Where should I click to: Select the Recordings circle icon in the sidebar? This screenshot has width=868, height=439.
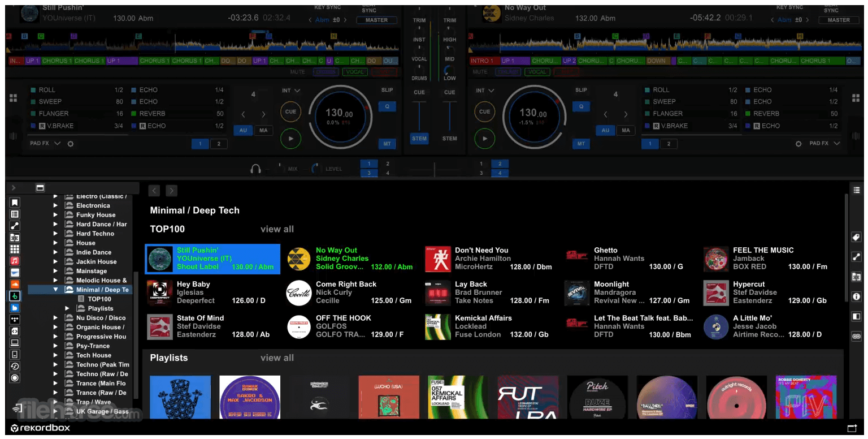tap(15, 378)
